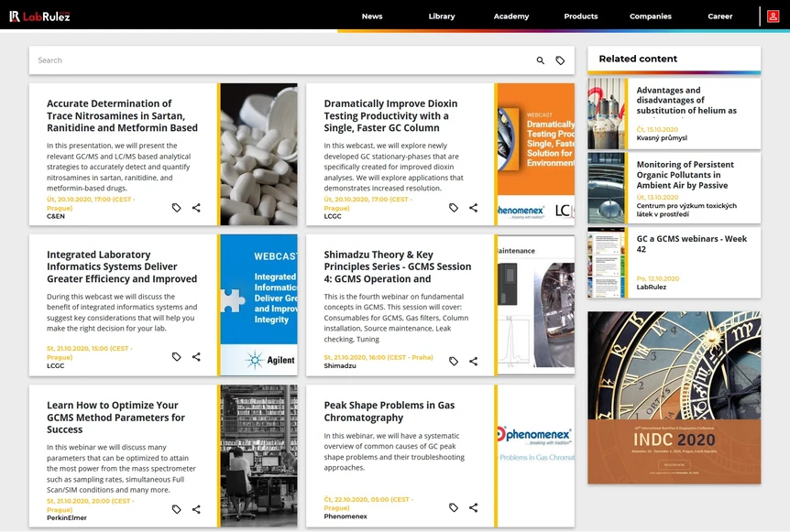The height and width of the screenshot is (532, 790).
Task: Click the 'C&EN' organizer label
Action: coord(55,216)
